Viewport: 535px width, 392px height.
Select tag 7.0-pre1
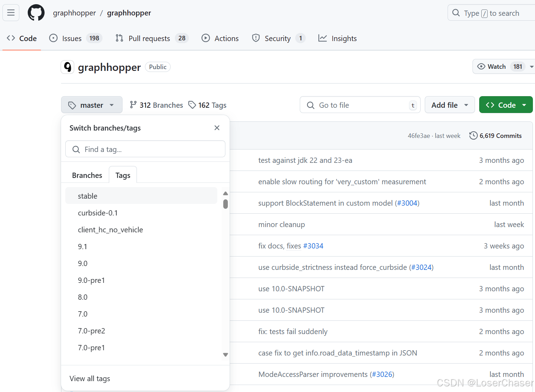pos(141,347)
